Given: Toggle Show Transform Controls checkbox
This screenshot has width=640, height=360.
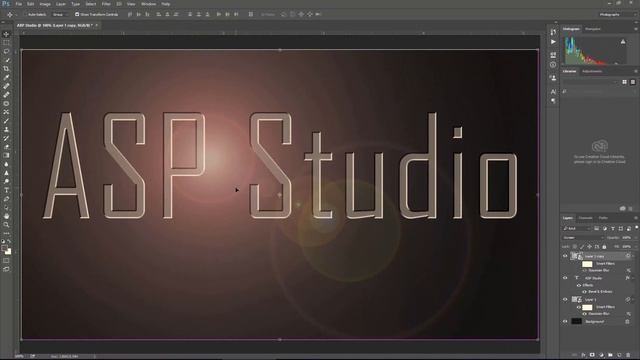Looking at the screenshot, I should coord(77,14).
